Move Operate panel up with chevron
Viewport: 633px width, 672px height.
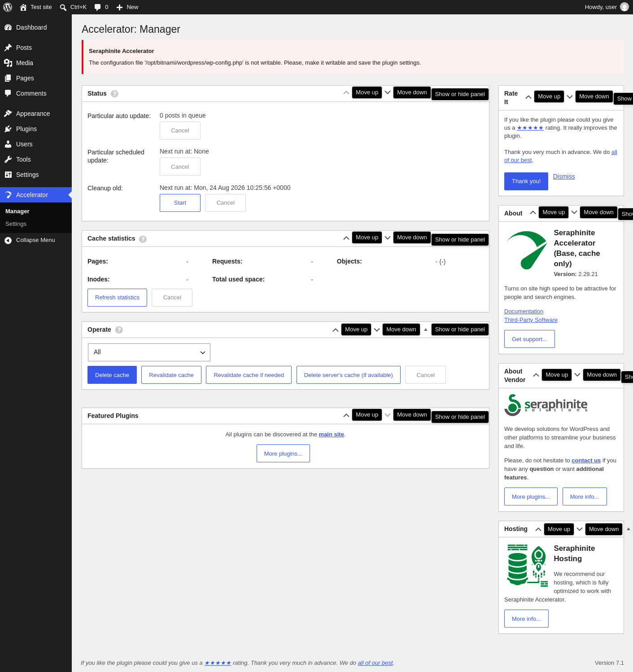[336, 330]
